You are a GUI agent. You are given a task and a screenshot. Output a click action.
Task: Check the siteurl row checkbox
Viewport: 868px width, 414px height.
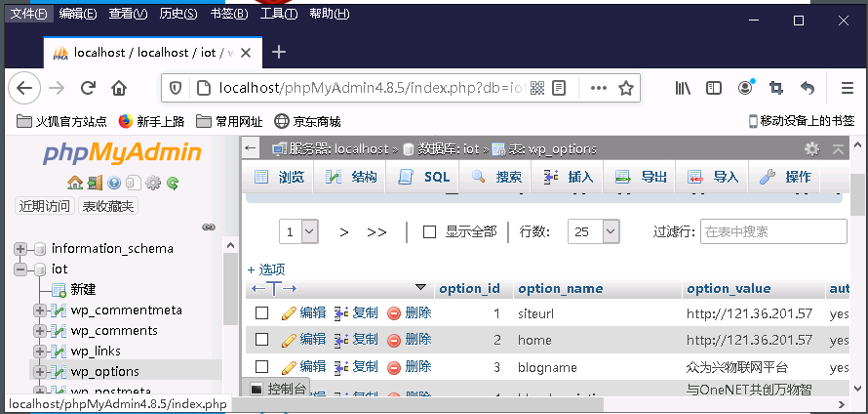pos(261,313)
